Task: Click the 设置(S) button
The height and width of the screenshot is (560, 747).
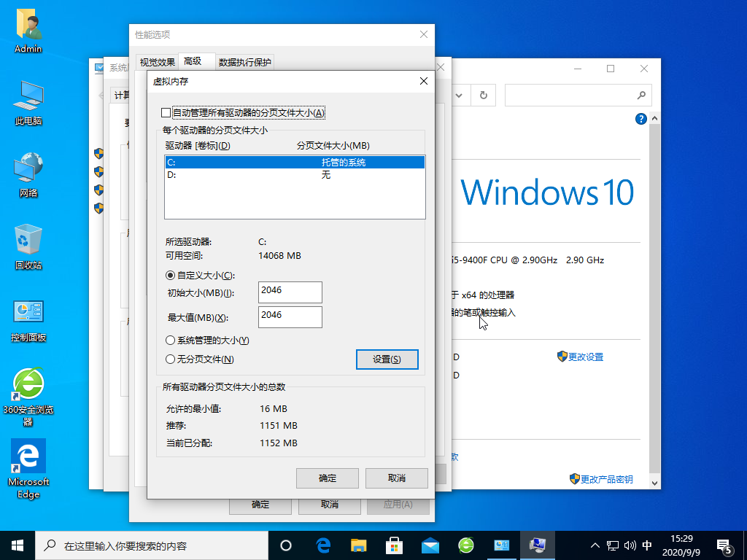Action: click(387, 359)
